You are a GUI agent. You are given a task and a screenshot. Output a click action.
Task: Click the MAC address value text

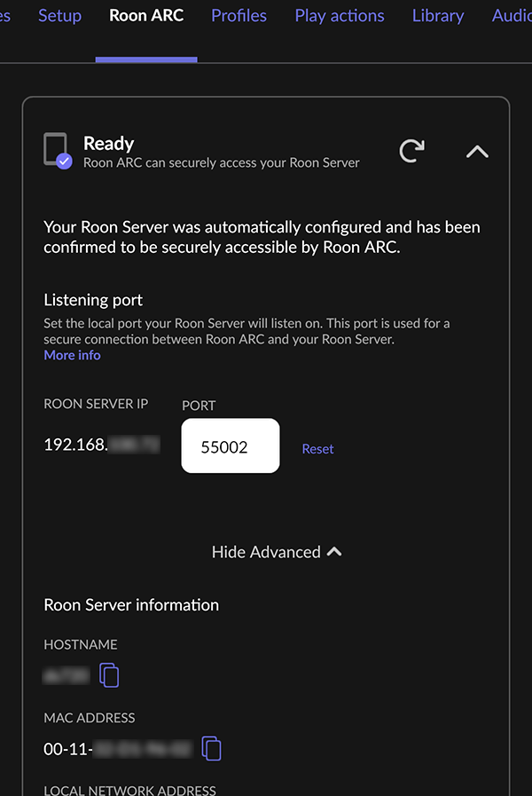tap(118, 749)
